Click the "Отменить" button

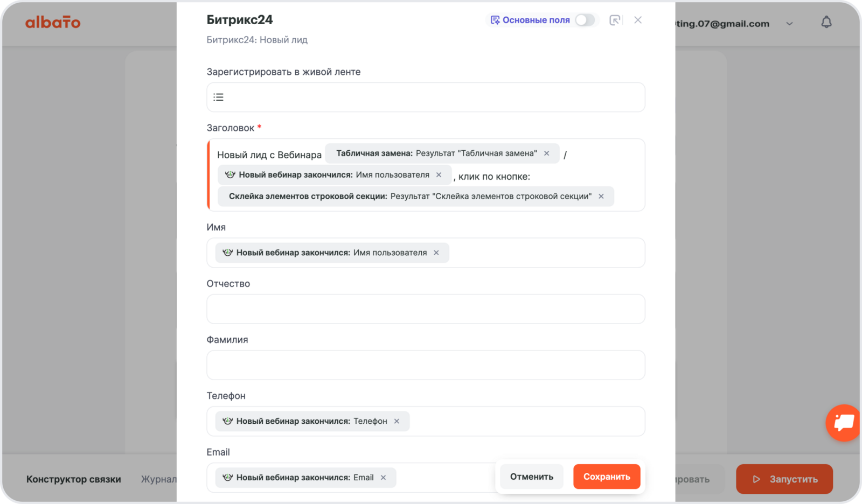tap(531, 477)
